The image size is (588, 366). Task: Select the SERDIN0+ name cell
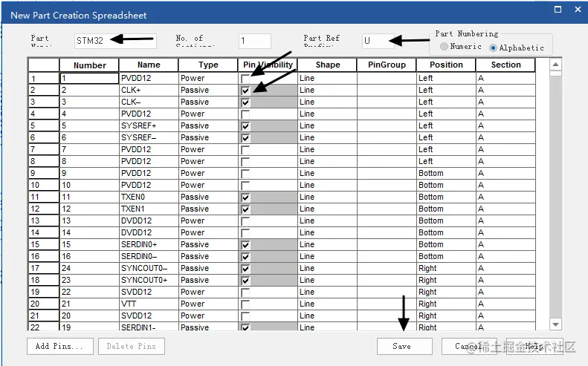(149, 245)
